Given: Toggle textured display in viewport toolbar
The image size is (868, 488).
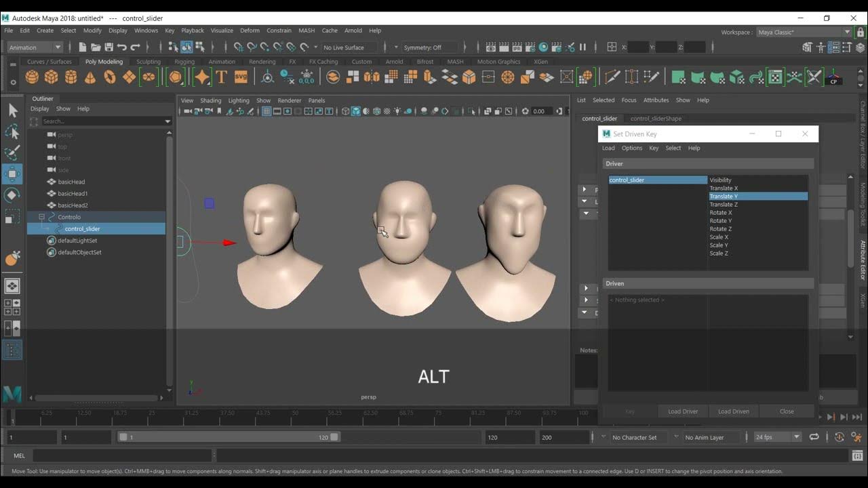Looking at the screenshot, I should 387,111.
